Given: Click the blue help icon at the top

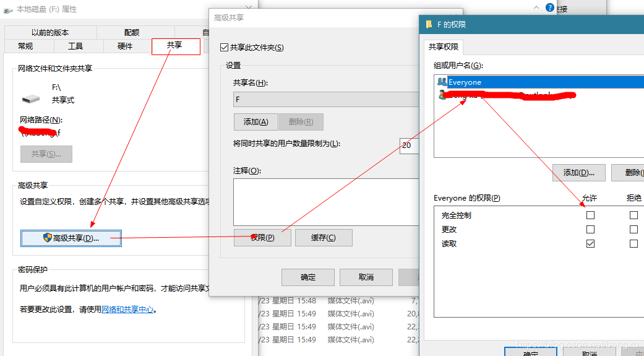Looking at the screenshot, I should 549,7.
